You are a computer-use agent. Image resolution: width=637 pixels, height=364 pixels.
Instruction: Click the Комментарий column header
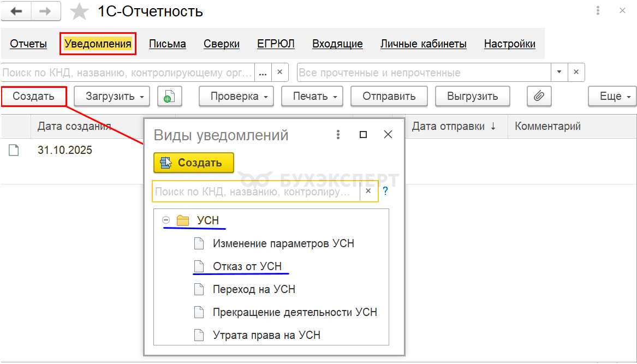pos(572,127)
